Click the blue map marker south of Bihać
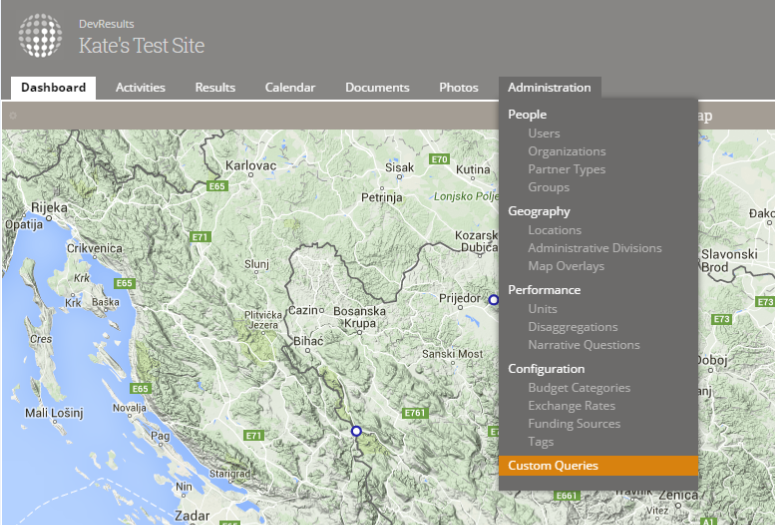 tap(356, 431)
